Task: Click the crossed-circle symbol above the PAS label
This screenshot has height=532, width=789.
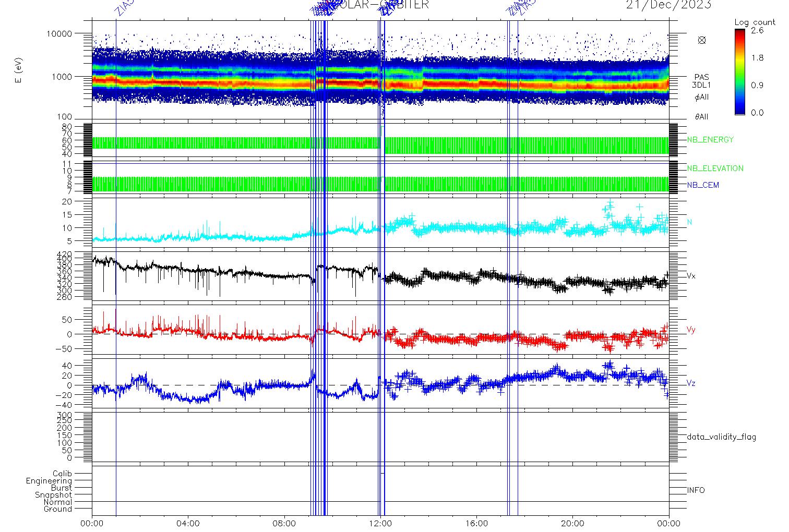Action: tap(702, 40)
